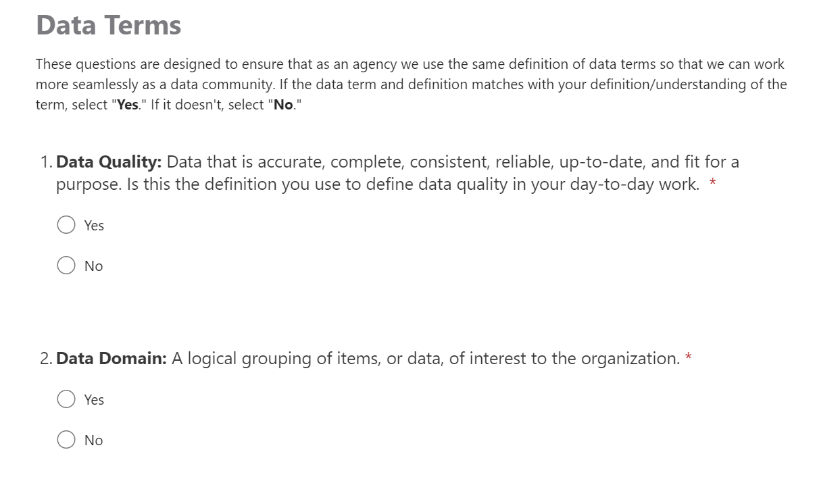Click the Data Terms section heading

click(x=109, y=26)
